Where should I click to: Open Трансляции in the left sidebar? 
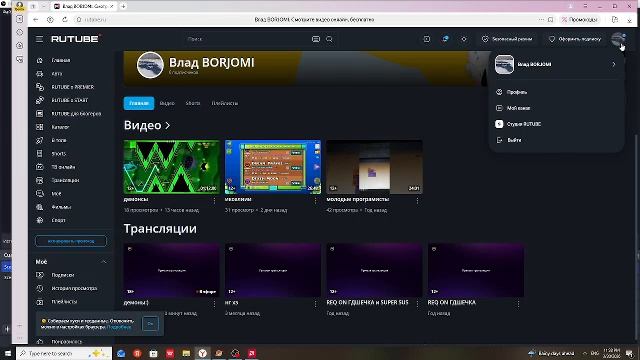point(65,180)
